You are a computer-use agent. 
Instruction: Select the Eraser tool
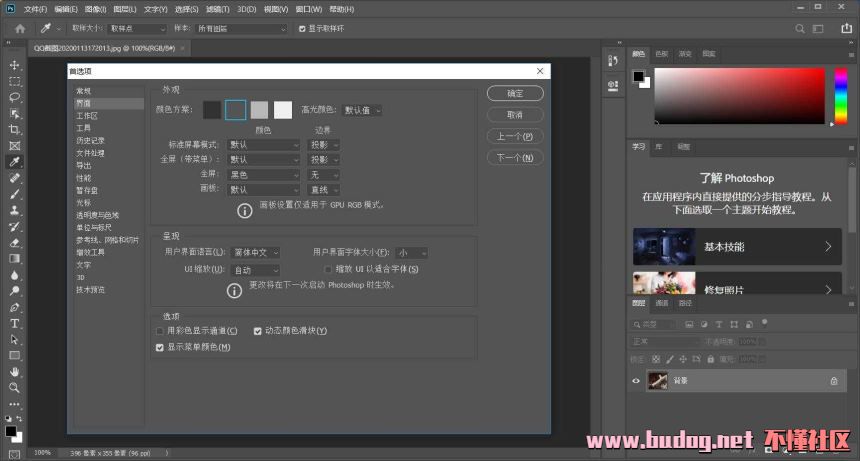click(14, 242)
